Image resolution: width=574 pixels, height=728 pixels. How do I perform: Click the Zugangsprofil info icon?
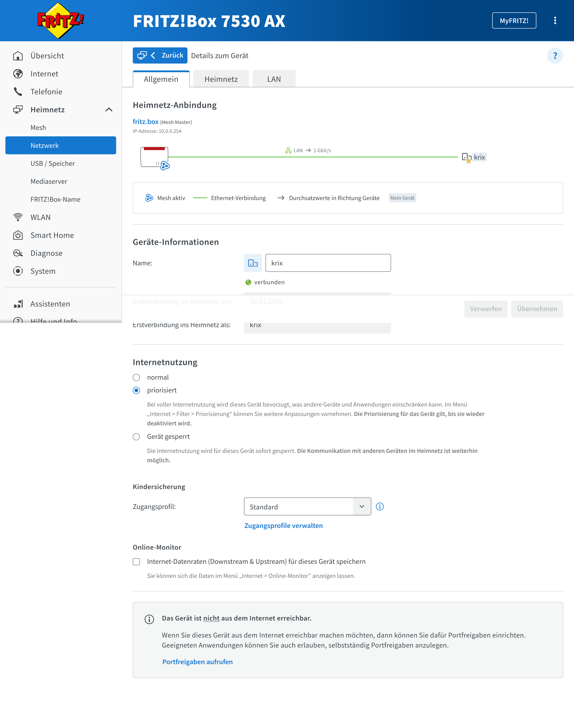[x=380, y=507]
